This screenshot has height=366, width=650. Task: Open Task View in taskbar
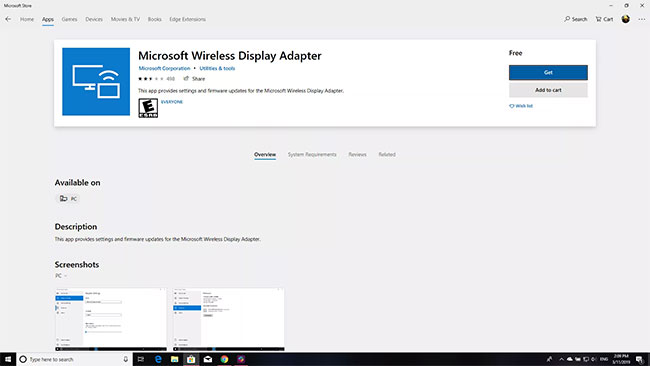point(141,359)
